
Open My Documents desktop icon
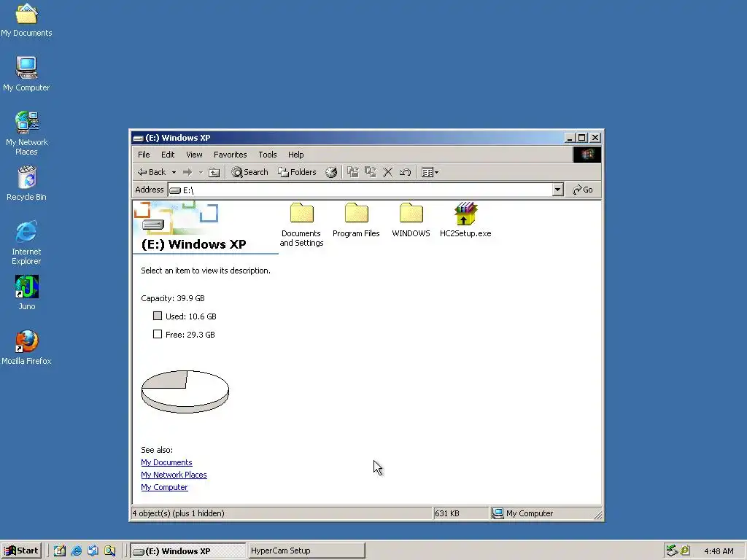point(26,20)
